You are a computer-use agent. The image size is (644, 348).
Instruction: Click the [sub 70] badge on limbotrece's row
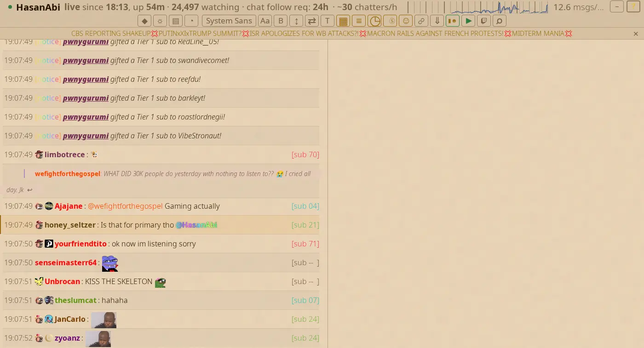[x=305, y=154]
